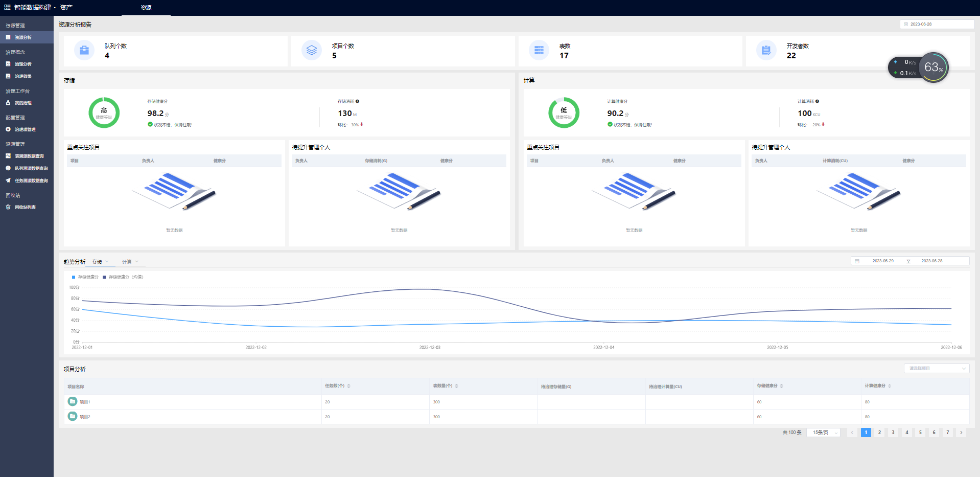Screen dimensions: 980x477
Task: Click the red down arrow next to -20%
Action: [x=823, y=124]
